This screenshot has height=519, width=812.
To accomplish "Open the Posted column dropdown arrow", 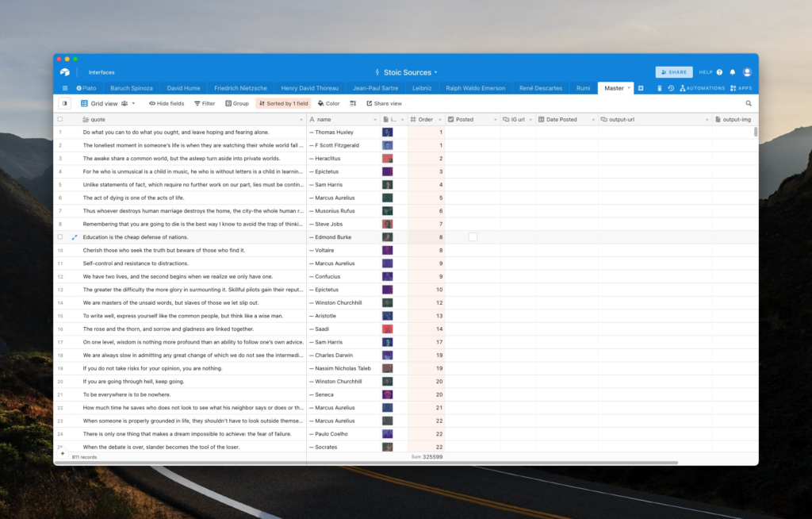I will coord(495,120).
